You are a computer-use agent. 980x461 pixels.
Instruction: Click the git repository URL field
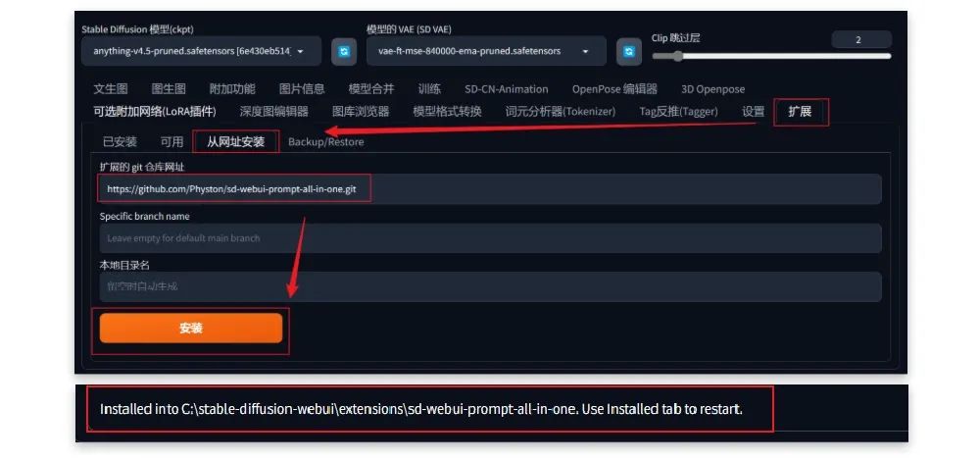[x=491, y=189]
